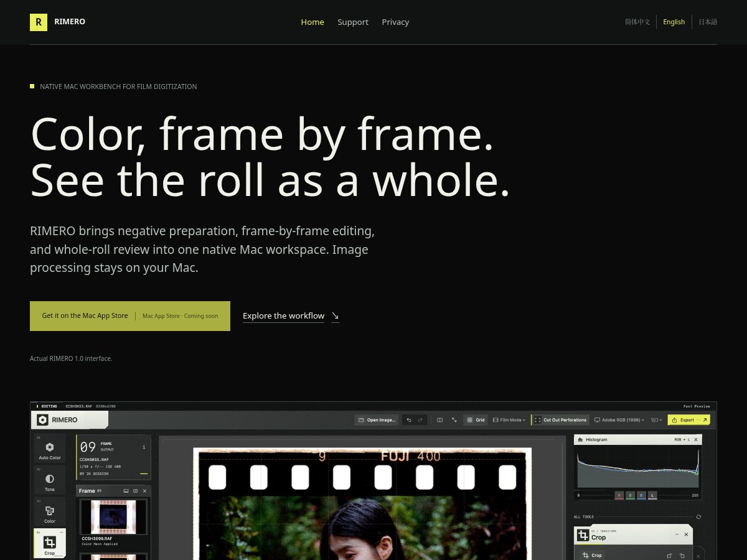This screenshot has height=560, width=747.
Task: Select the Crop tool in left sidebar
Action: click(x=50, y=544)
